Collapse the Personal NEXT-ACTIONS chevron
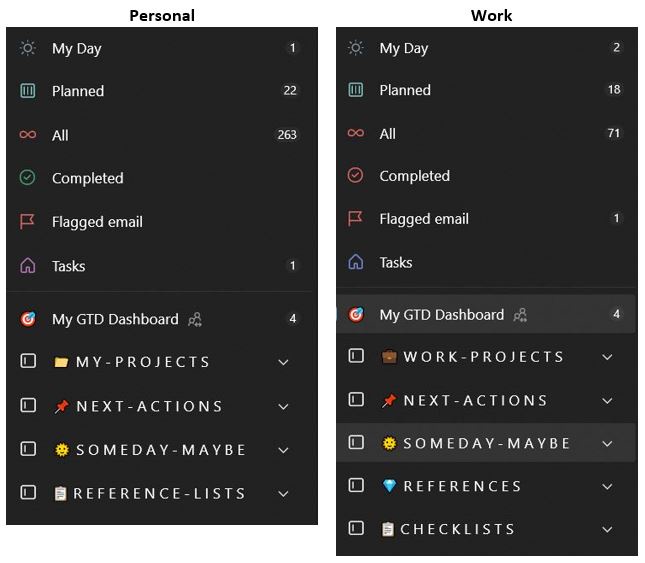Viewport: 645px width, 563px height. pyautogui.click(x=283, y=407)
